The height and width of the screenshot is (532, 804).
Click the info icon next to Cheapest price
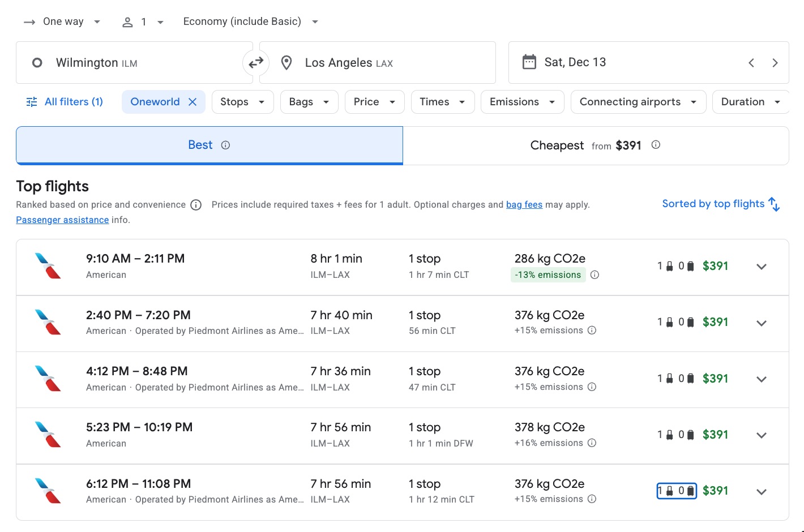click(656, 145)
